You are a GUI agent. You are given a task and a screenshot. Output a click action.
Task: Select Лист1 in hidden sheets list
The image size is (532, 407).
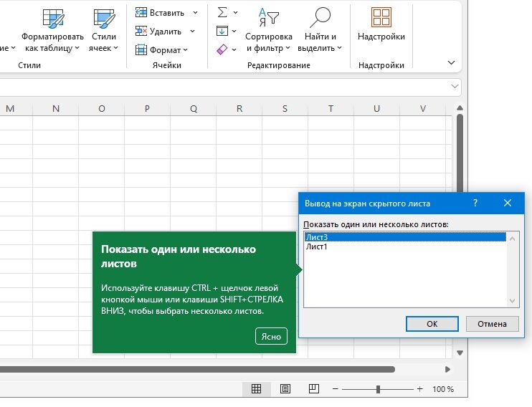[405, 246]
